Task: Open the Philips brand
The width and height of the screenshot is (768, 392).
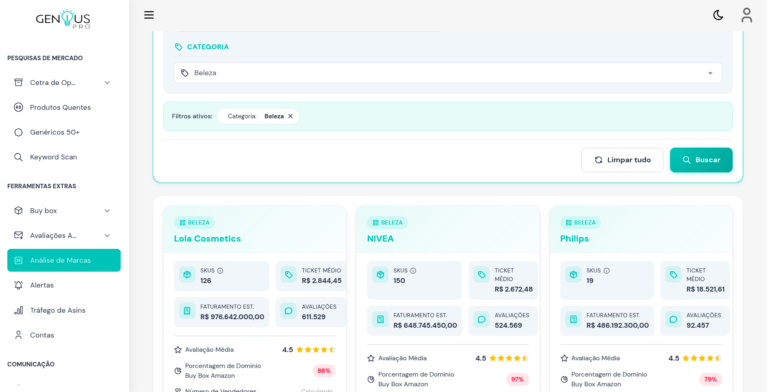Action: pyautogui.click(x=574, y=239)
